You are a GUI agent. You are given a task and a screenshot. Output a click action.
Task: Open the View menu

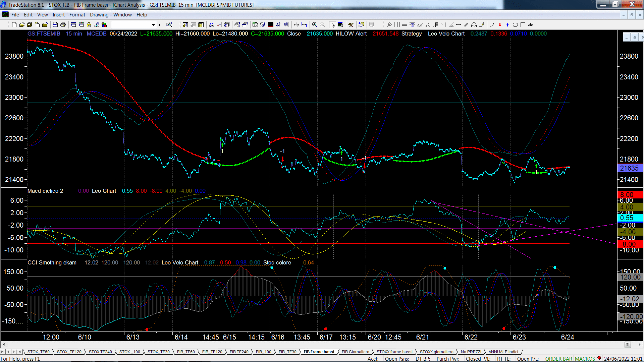click(x=43, y=15)
